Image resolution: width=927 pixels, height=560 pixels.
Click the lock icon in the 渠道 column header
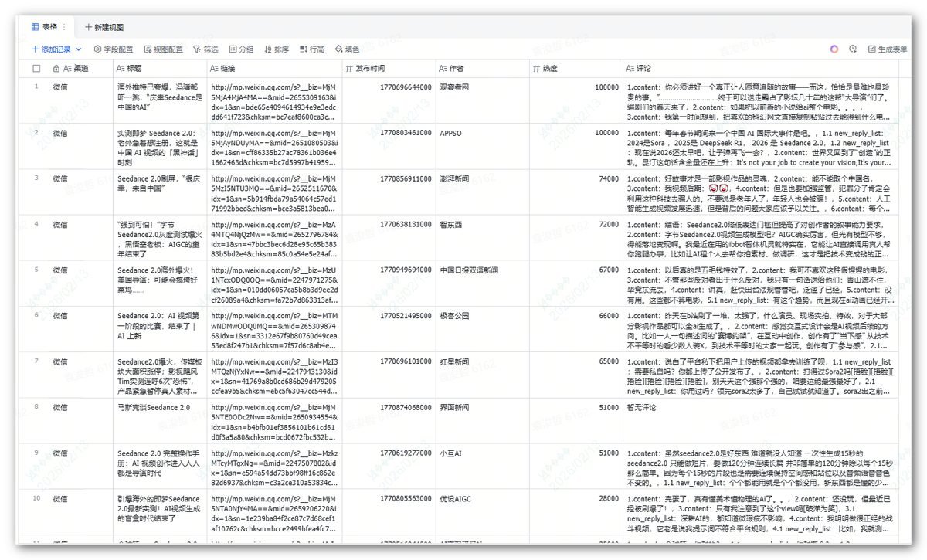[x=56, y=68]
